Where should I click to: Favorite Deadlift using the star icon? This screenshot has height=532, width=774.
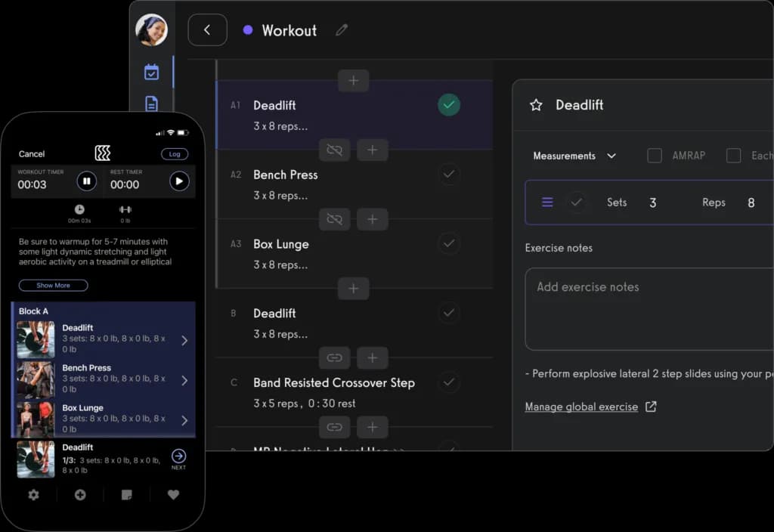(x=536, y=105)
